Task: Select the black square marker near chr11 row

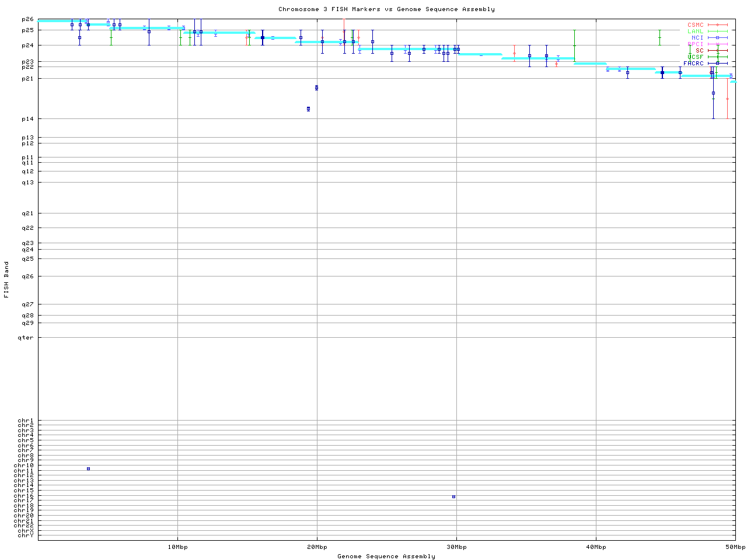Action: pyautogui.click(x=88, y=468)
